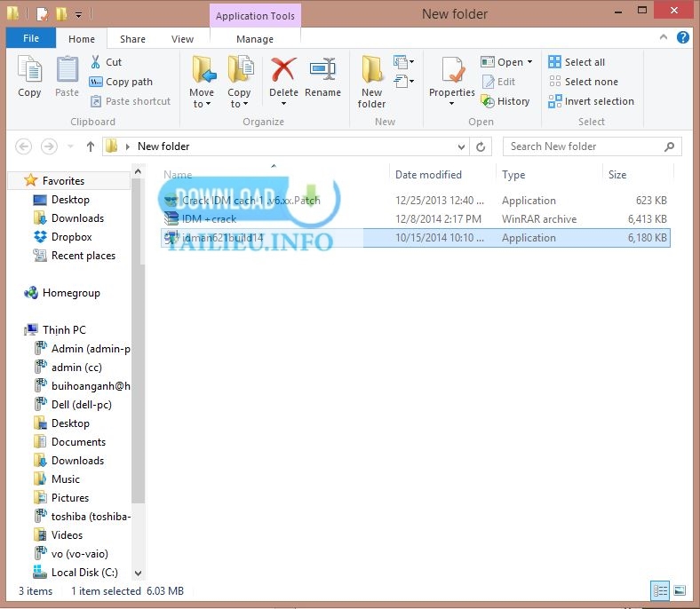Click Favorites in navigation pane
The width and height of the screenshot is (700, 609).
click(63, 181)
